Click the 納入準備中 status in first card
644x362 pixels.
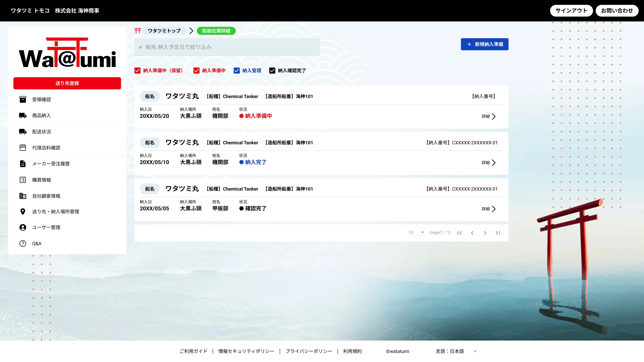[x=255, y=116]
